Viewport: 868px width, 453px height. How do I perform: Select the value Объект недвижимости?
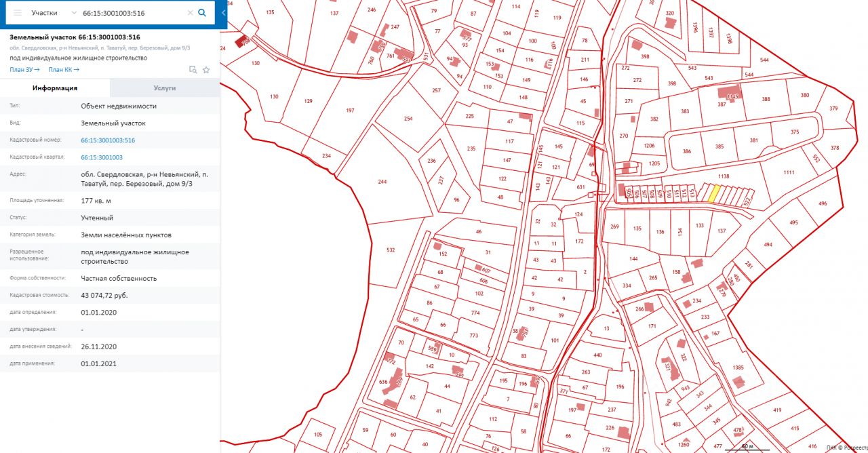pyautogui.click(x=119, y=106)
